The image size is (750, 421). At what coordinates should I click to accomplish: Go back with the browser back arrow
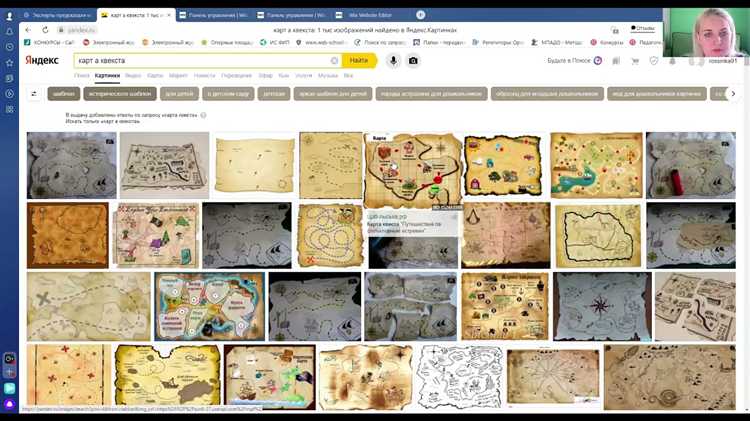pyautogui.click(x=28, y=30)
